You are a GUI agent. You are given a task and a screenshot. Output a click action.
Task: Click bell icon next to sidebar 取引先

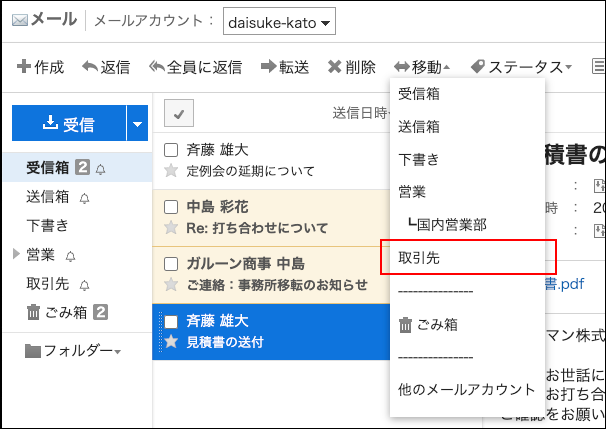(x=84, y=285)
